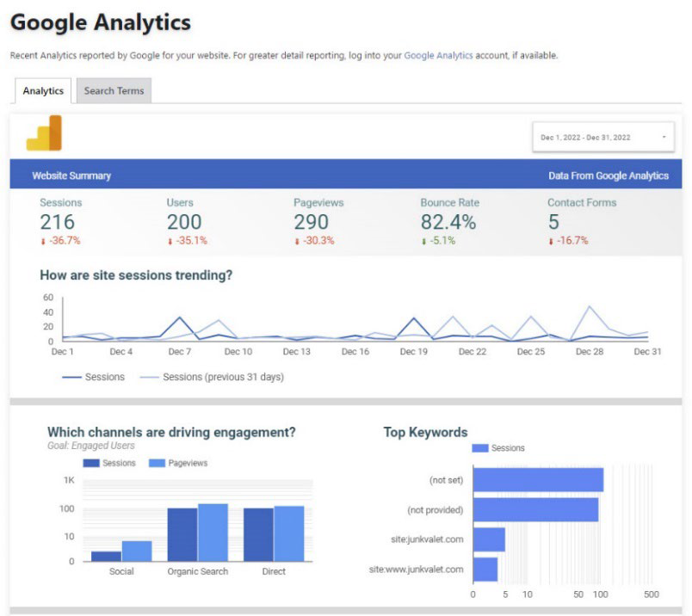Click the Data From Google Analytics label
This screenshot has height=616, width=692.
(x=609, y=176)
